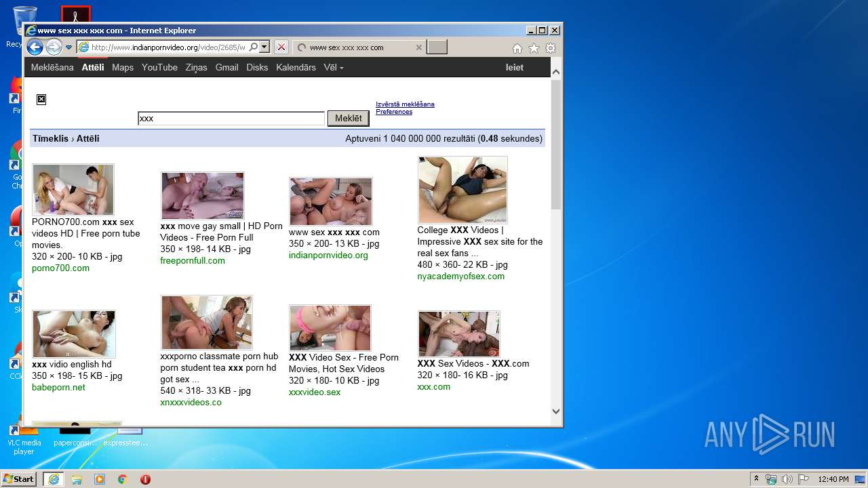Click the Ieiet sign-in link

(515, 67)
